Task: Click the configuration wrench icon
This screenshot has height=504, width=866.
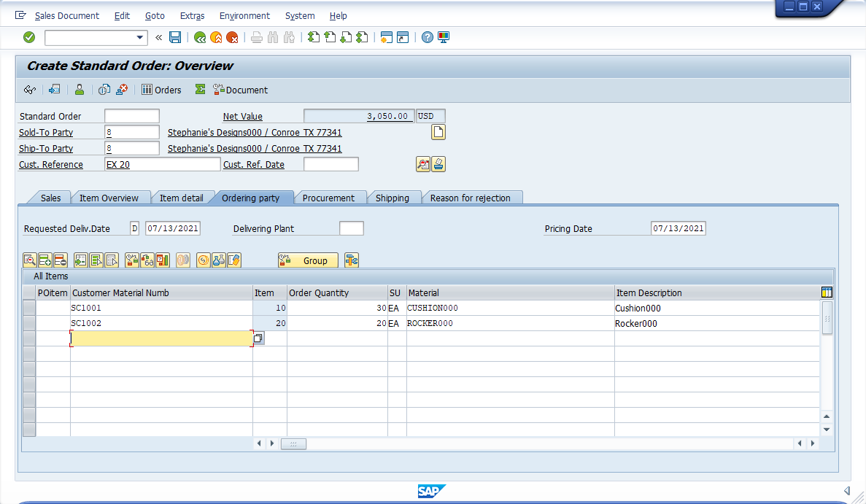Action: tap(351, 260)
